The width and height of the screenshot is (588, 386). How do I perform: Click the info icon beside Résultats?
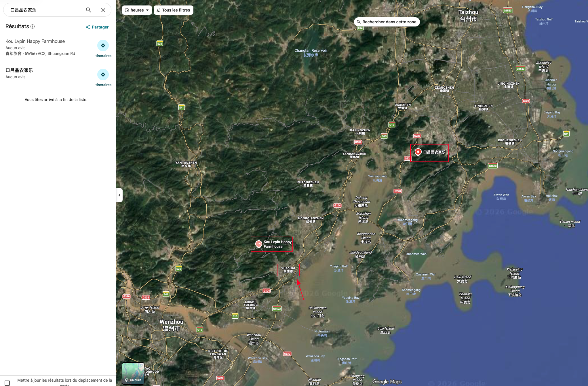[33, 26]
